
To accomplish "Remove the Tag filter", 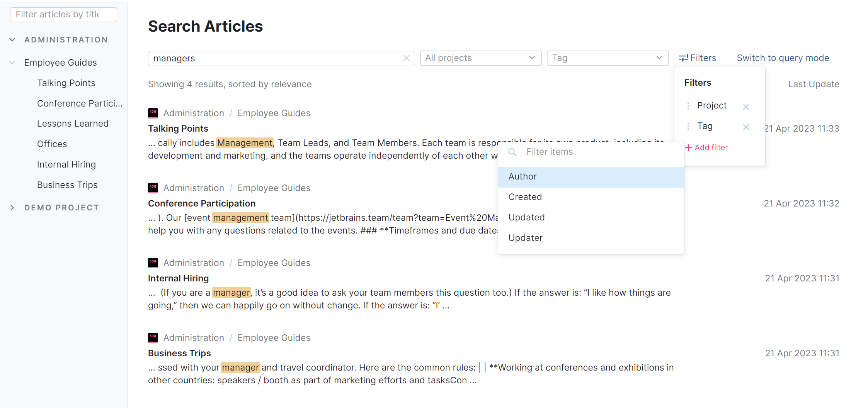I will (x=746, y=127).
